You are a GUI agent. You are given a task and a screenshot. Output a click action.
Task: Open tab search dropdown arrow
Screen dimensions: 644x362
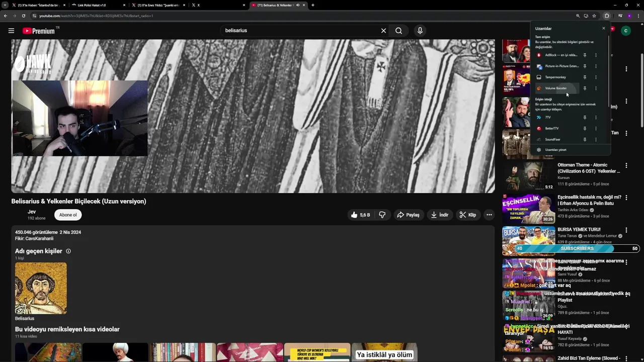pyautogui.click(x=5, y=5)
